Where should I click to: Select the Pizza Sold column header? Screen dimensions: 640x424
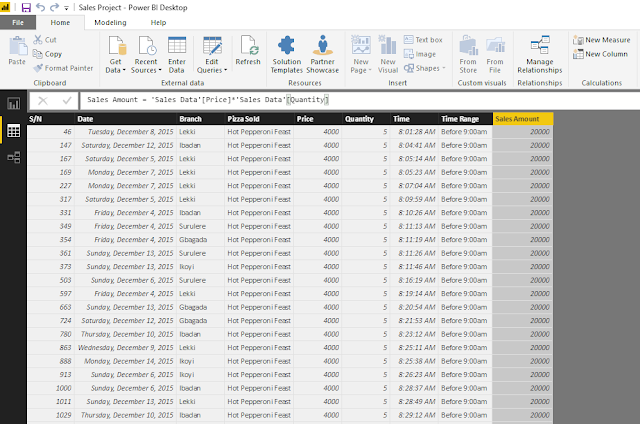260,119
